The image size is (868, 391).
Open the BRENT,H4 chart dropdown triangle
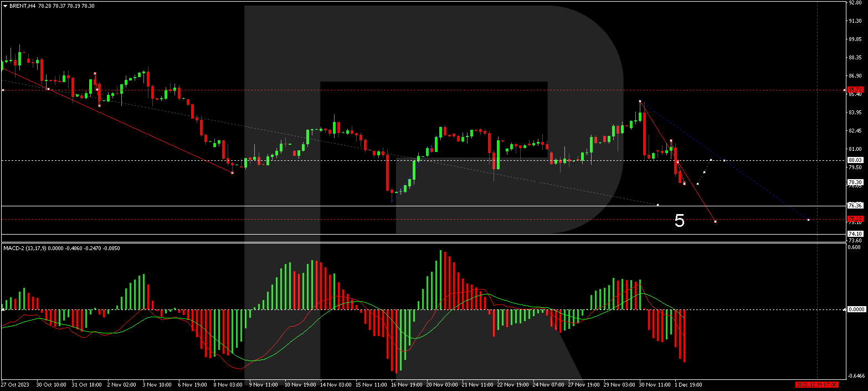5,6
